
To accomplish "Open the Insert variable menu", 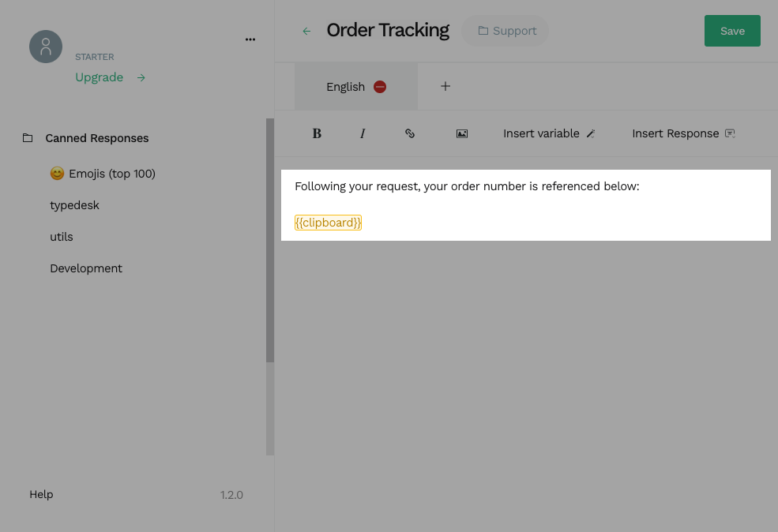I will coord(549,133).
